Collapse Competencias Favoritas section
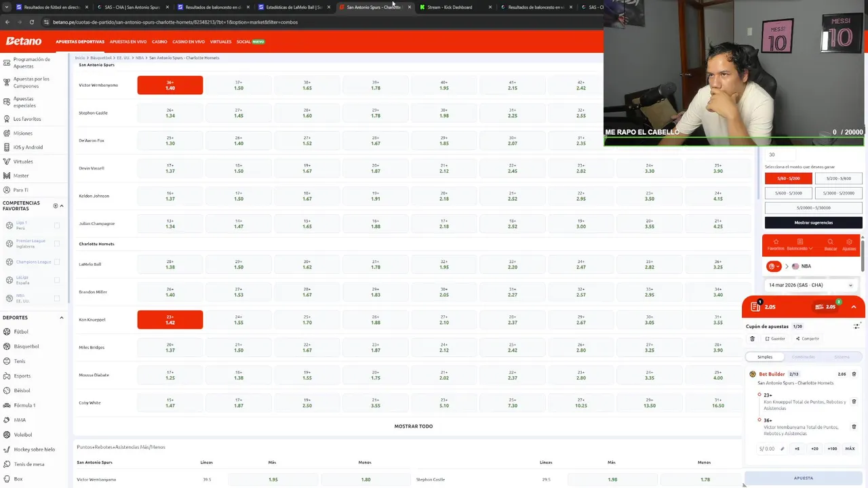868x488 pixels. click(62, 206)
